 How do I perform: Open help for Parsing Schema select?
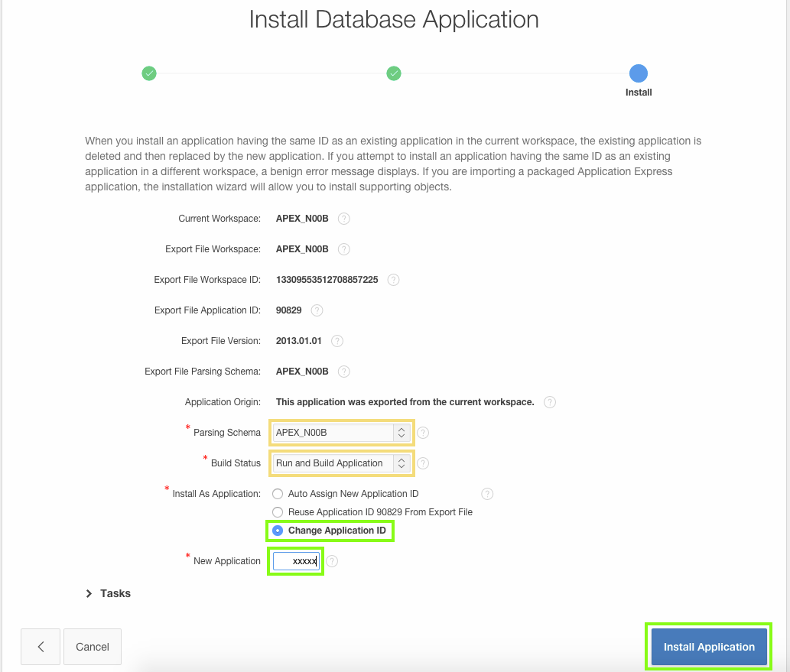point(423,433)
